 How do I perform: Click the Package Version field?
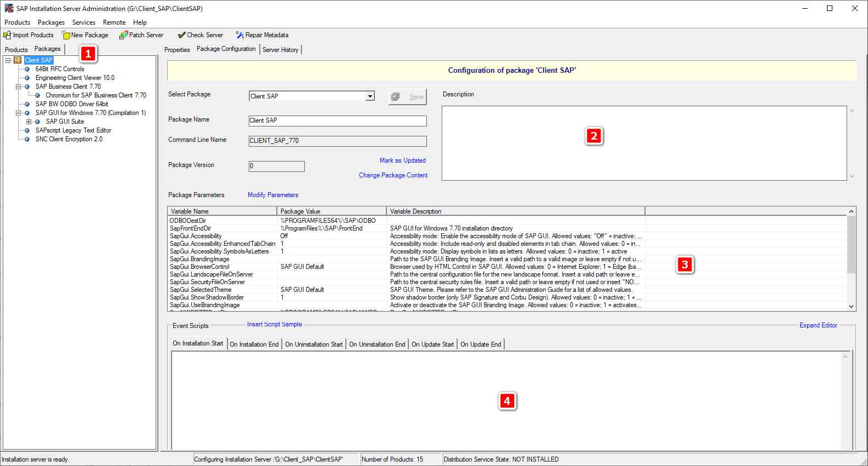pos(277,166)
